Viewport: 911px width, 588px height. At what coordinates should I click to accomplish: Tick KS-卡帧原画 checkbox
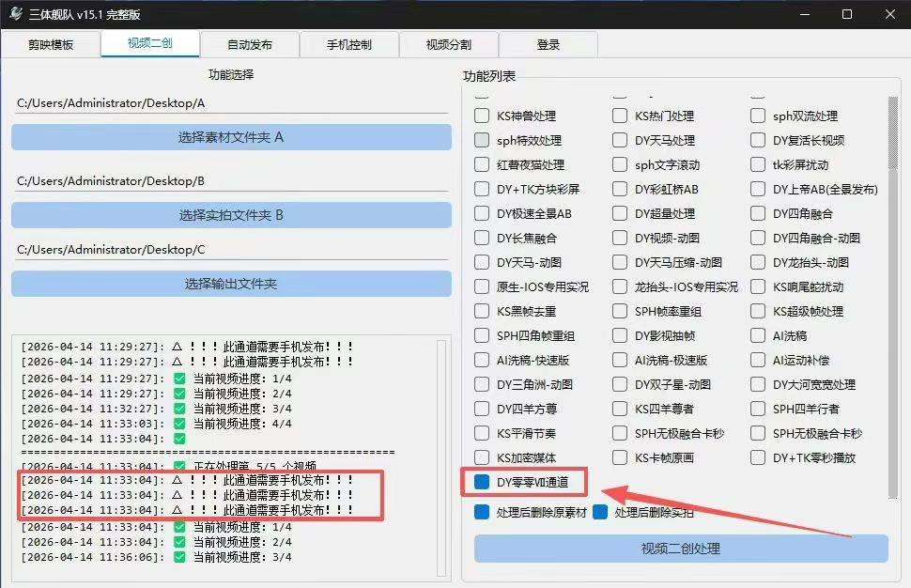click(620, 457)
